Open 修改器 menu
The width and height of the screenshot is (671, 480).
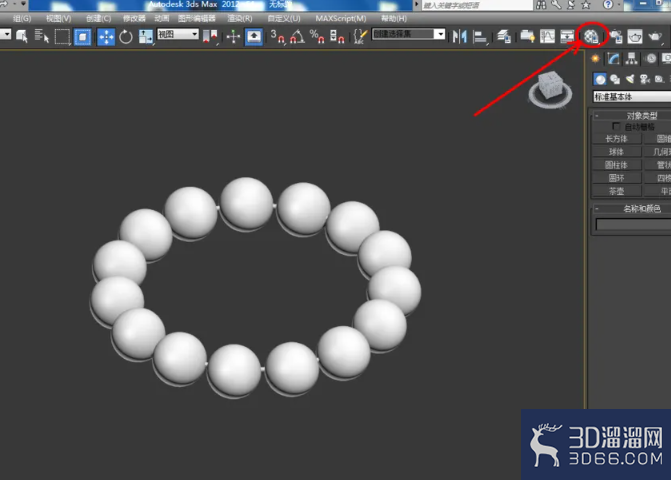click(134, 18)
